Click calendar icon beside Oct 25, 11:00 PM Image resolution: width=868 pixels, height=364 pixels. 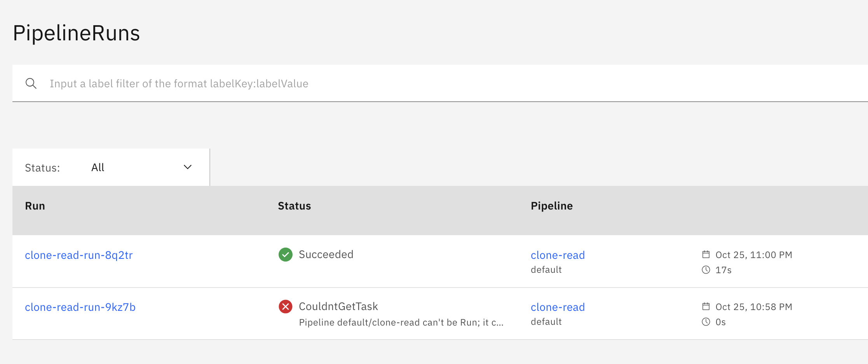click(x=706, y=255)
